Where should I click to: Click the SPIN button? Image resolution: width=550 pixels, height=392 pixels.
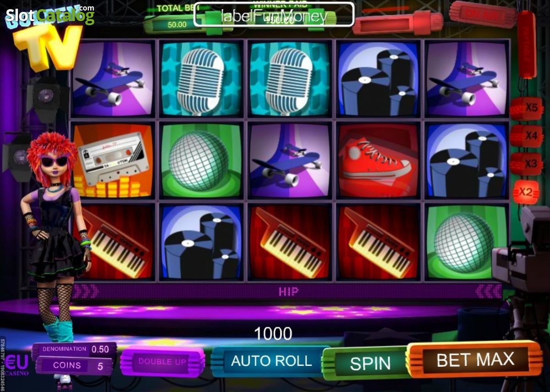(x=369, y=363)
